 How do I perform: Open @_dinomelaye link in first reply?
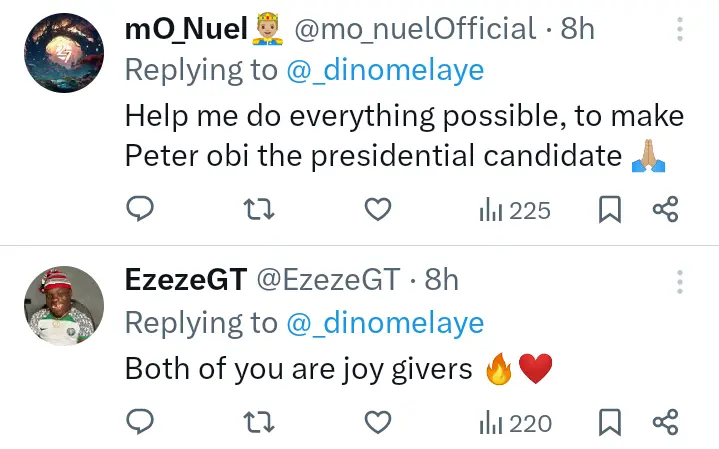point(385,69)
